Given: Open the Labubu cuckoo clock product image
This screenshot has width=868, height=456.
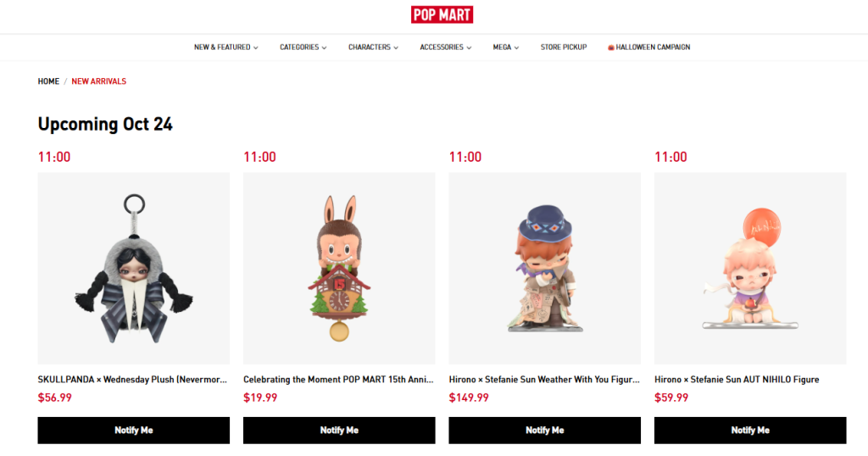Looking at the screenshot, I should (339, 268).
